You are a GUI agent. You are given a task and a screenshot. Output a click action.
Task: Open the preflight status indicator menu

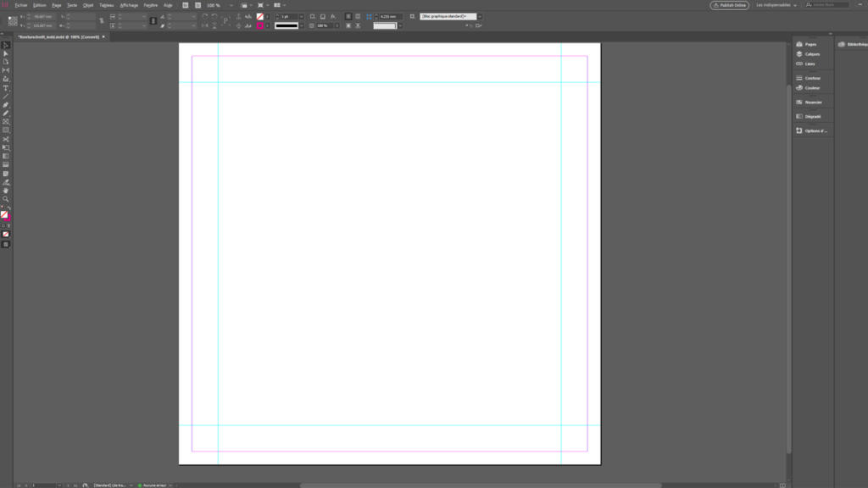click(170, 485)
